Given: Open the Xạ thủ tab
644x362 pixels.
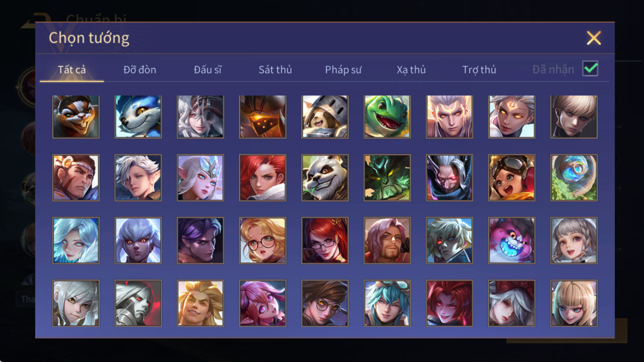Looking at the screenshot, I should (411, 70).
